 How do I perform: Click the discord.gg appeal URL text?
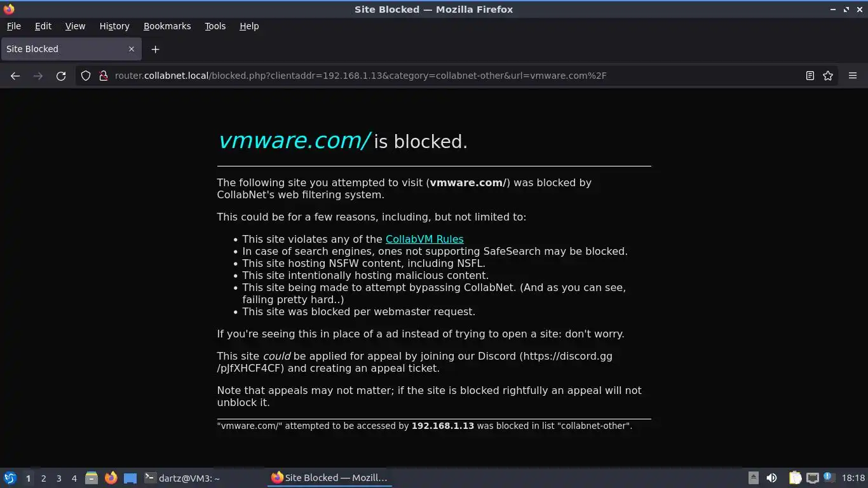(415, 362)
